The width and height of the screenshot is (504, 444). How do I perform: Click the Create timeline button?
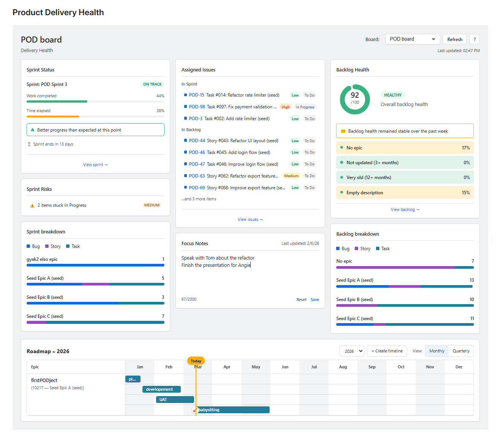(387, 351)
